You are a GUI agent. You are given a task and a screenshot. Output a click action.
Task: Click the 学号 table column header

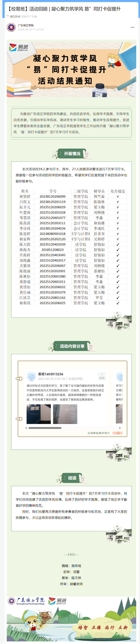pos(52,191)
